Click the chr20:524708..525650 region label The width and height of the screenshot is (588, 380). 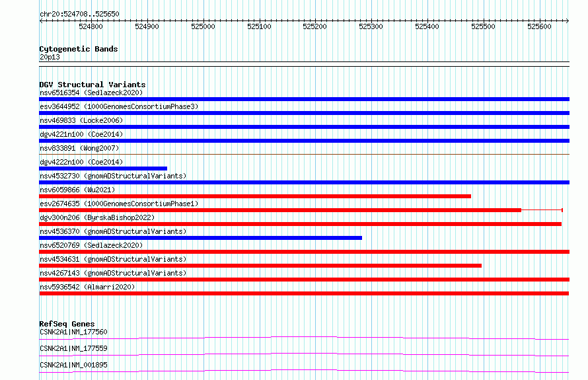pyautogui.click(x=79, y=14)
